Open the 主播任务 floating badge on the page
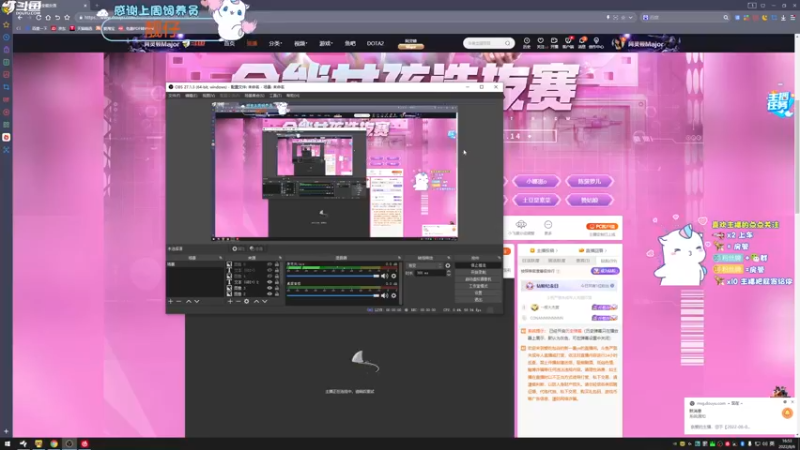Viewport: 800px width, 450px height. (779, 104)
